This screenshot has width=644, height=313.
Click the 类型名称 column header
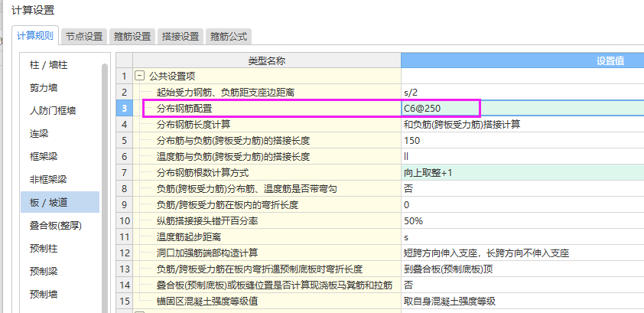(267, 60)
